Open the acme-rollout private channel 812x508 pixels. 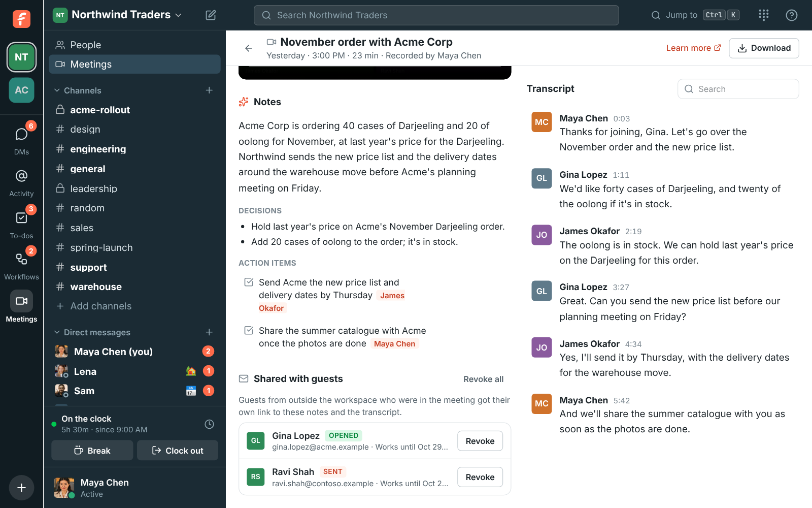pyautogui.click(x=134, y=110)
